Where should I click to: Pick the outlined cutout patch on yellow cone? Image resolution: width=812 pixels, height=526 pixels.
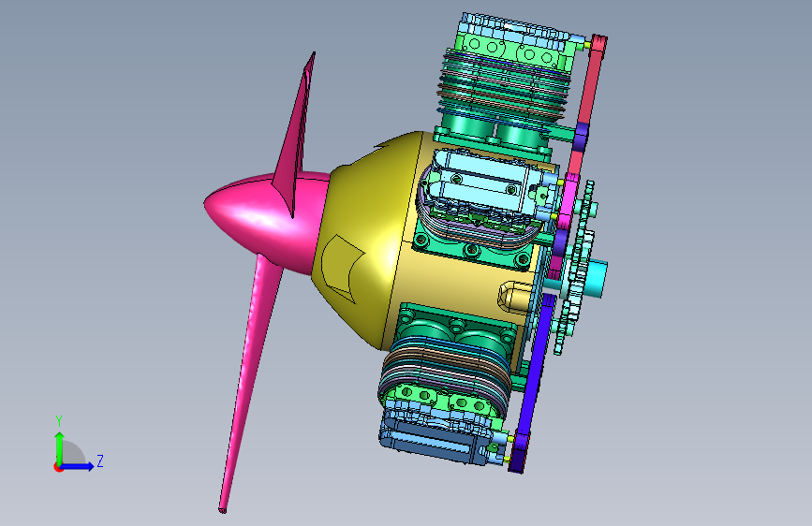pyautogui.click(x=342, y=268)
